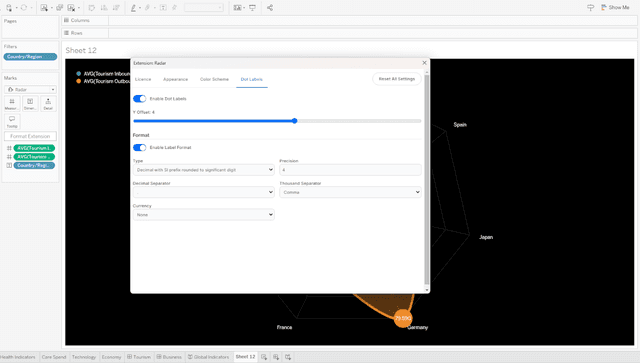
Task: Open the Highlight toolbar dropdown arrow
Action: click(x=140, y=8)
